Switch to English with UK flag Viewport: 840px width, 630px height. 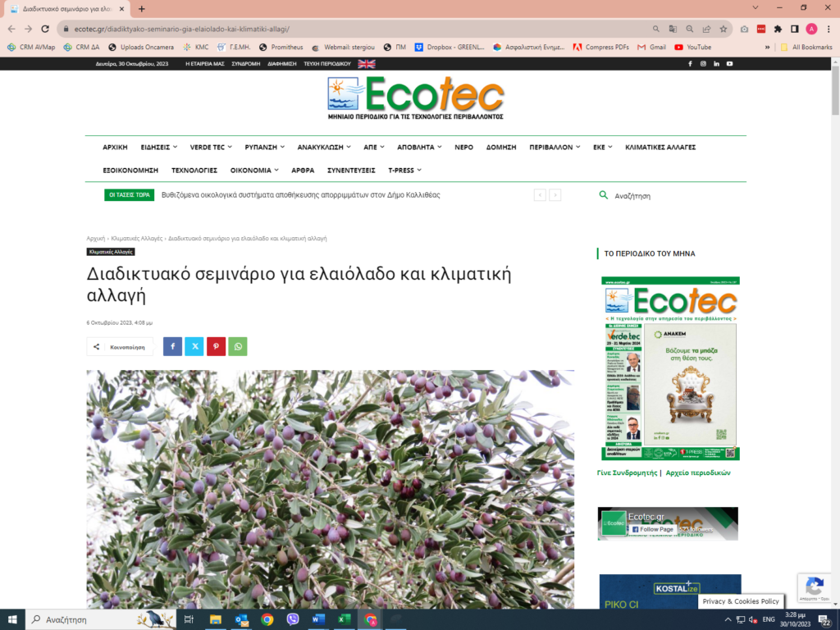pos(367,63)
